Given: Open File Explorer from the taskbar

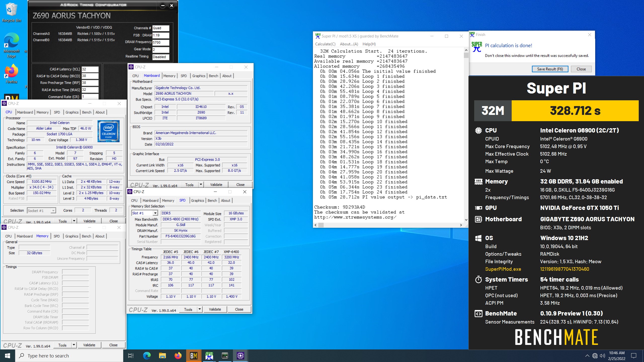Looking at the screenshot, I should pyautogui.click(x=162, y=356).
